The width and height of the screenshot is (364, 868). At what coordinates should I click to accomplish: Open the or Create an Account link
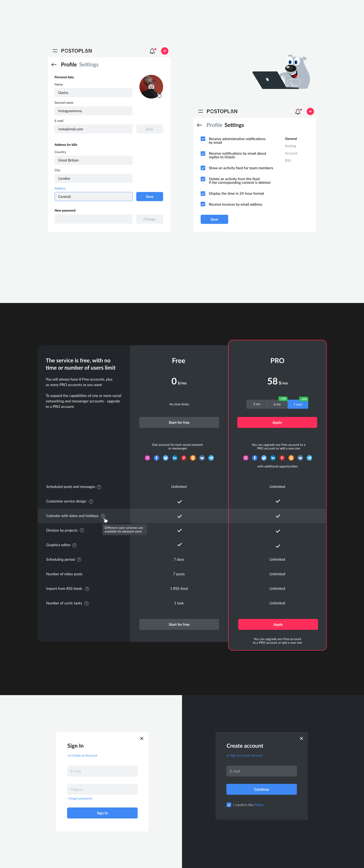coord(83,755)
